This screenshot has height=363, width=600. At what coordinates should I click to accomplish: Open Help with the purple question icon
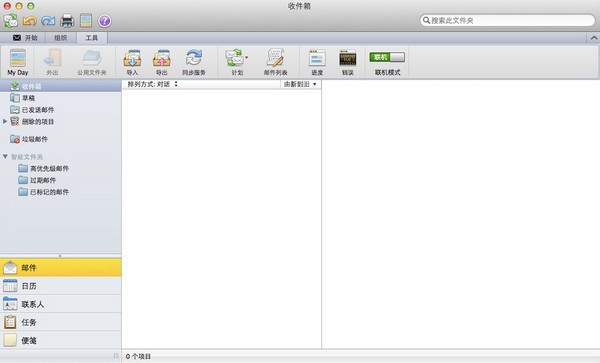click(104, 21)
